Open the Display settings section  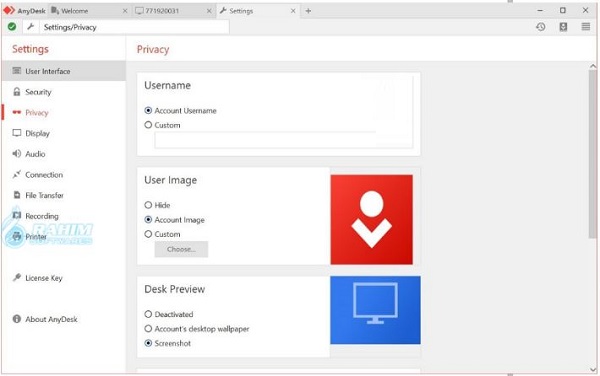click(x=64, y=133)
